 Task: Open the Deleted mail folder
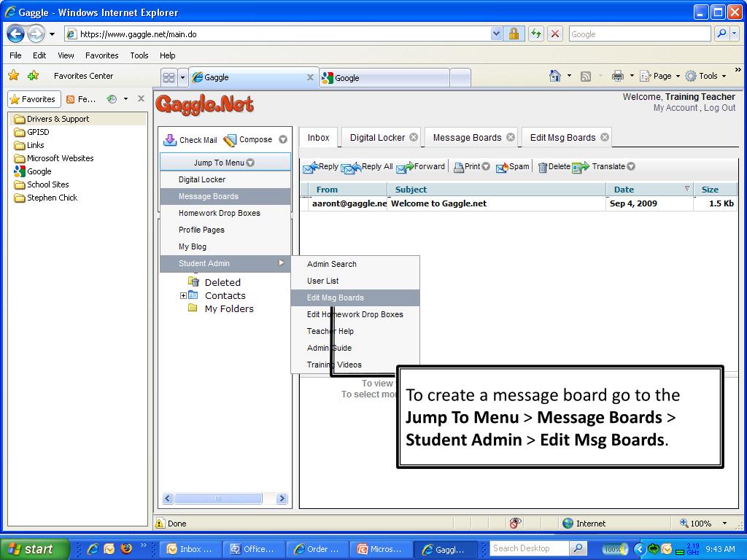tap(215, 282)
